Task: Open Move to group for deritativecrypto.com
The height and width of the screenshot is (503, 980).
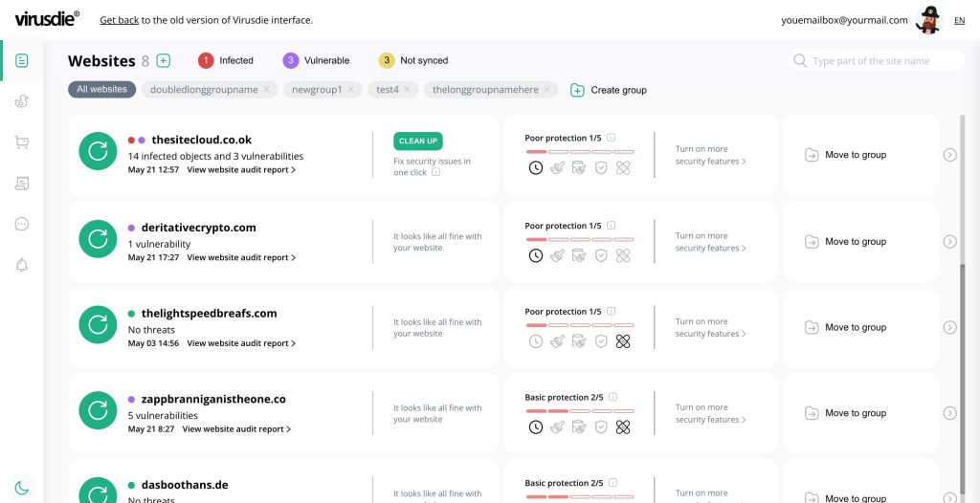Action: pos(845,241)
